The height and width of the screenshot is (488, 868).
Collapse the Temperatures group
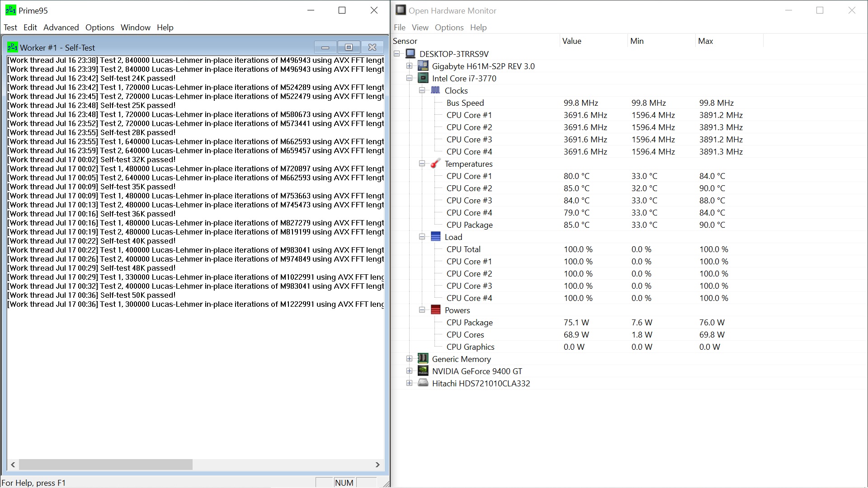422,163
